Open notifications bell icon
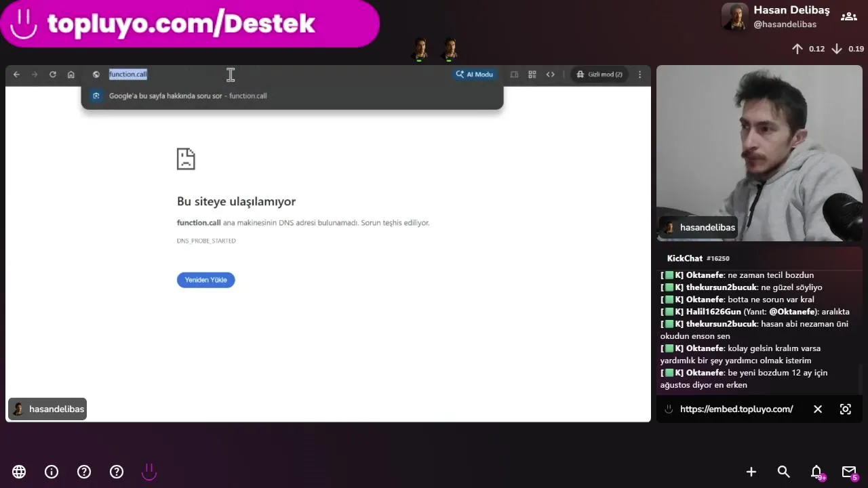The width and height of the screenshot is (868, 488). [817, 472]
